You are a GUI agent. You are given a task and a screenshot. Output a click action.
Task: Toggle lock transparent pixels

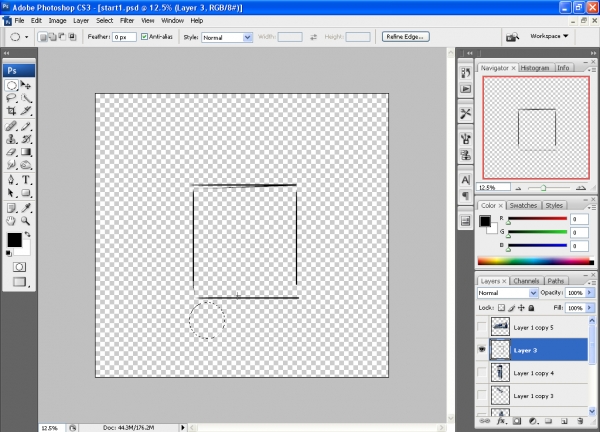pos(501,308)
